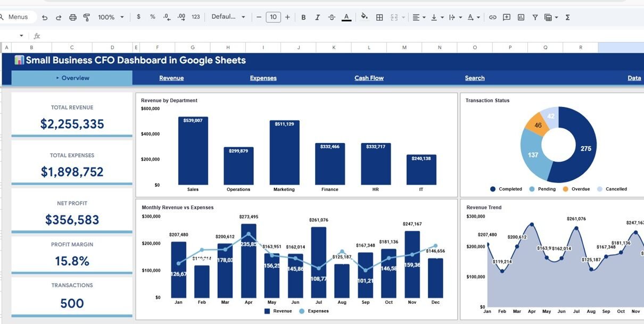
Task: Click the Undo icon in toolbar
Action: 45,18
